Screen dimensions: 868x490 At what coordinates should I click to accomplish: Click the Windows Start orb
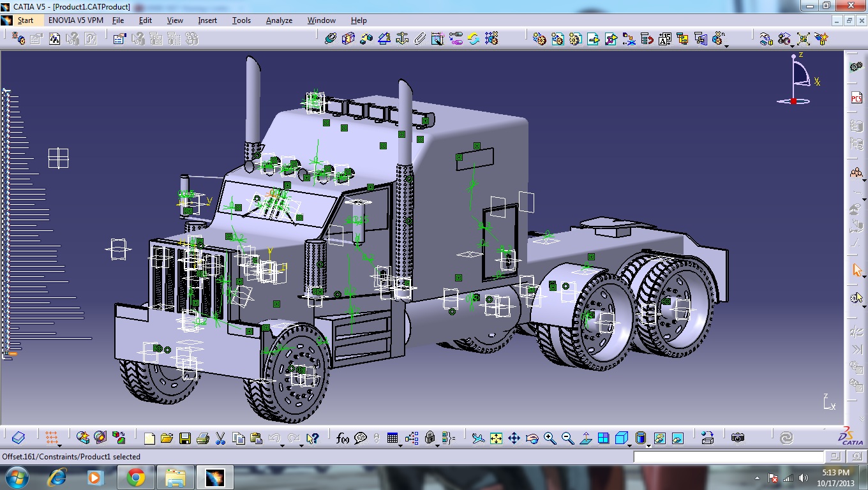pos(16,477)
